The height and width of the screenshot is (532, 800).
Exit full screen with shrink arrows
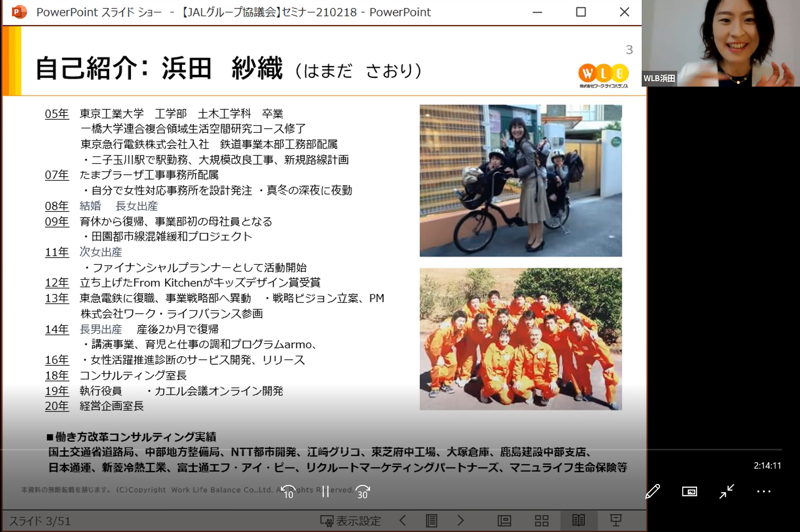point(727,491)
